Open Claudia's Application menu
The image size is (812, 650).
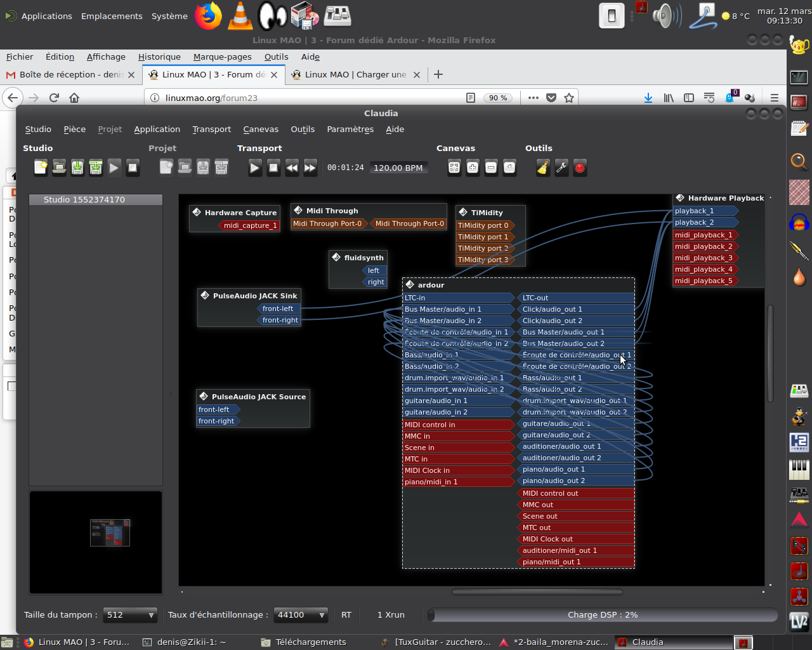coord(157,129)
